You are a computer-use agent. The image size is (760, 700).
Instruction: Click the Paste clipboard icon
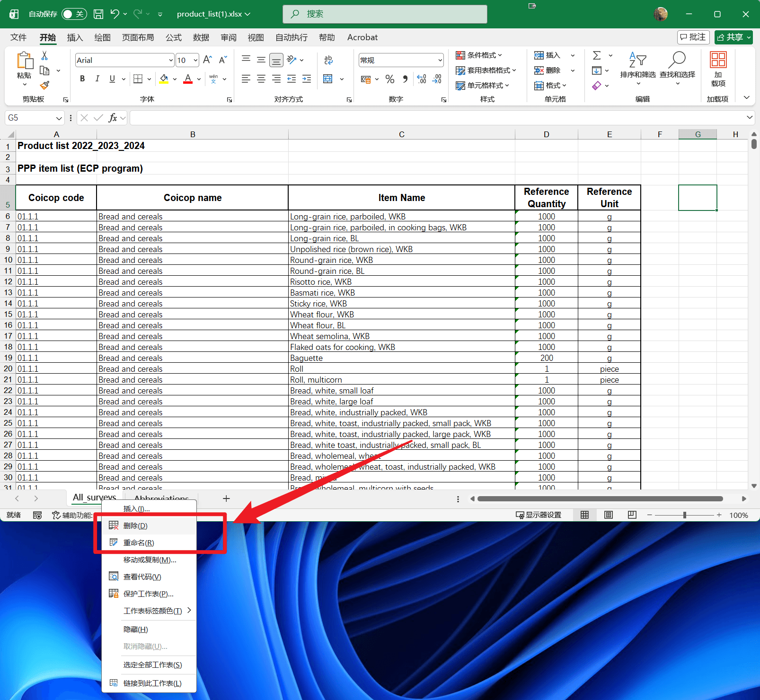tap(25, 61)
